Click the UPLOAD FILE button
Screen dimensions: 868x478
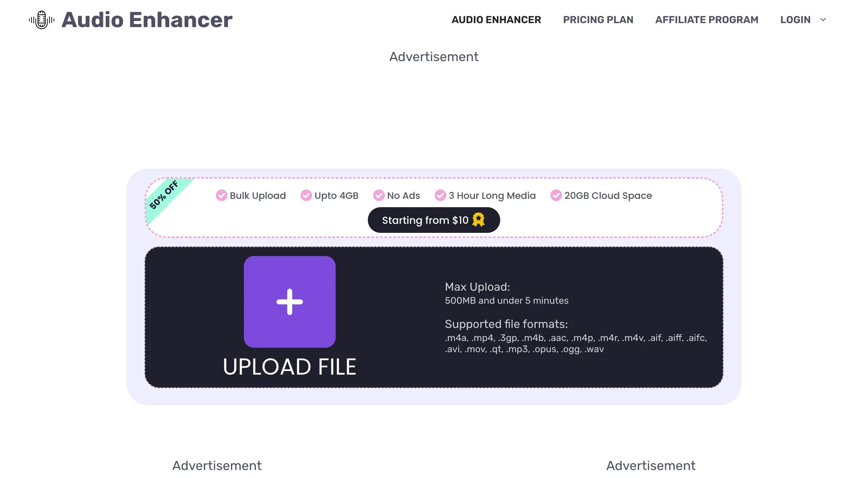pyautogui.click(x=290, y=316)
